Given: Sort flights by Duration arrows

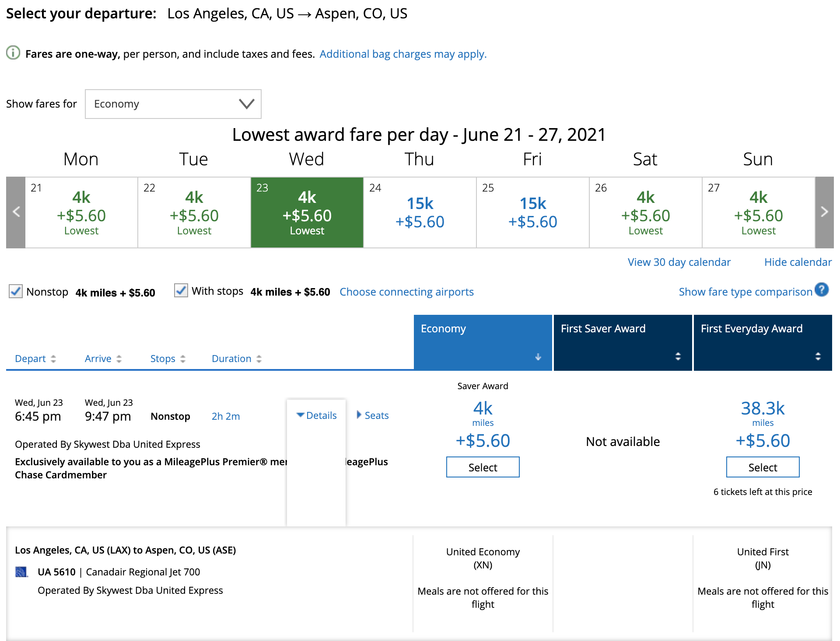Looking at the screenshot, I should (259, 359).
